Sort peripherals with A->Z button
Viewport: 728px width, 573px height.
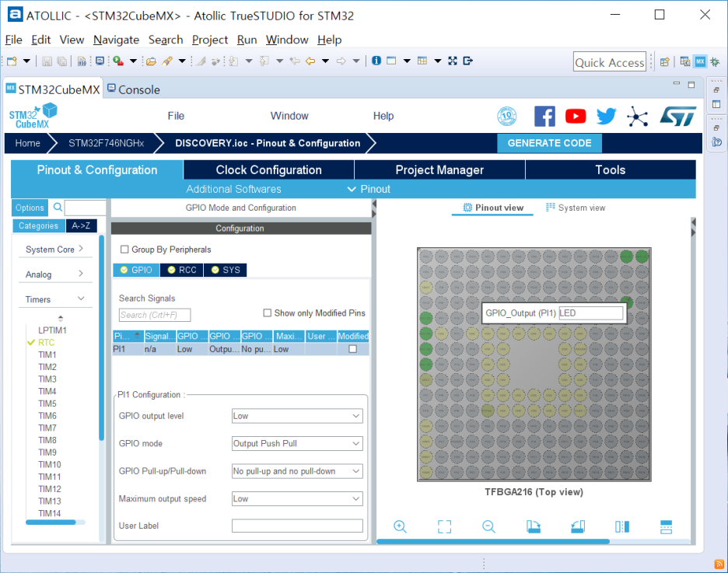pyautogui.click(x=81, y=226)
